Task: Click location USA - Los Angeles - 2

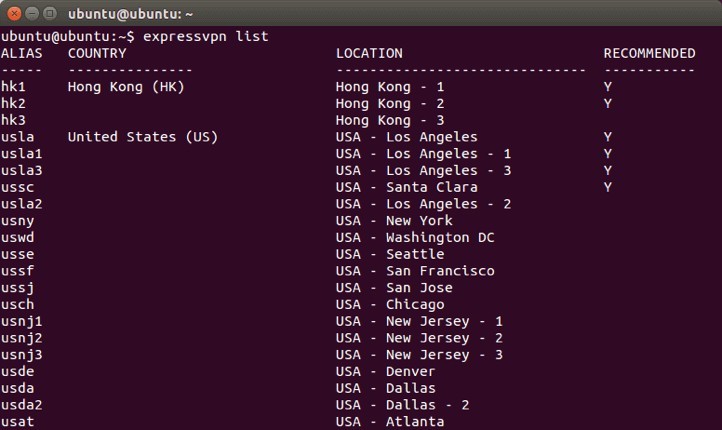Action: [x=424, y=204]
